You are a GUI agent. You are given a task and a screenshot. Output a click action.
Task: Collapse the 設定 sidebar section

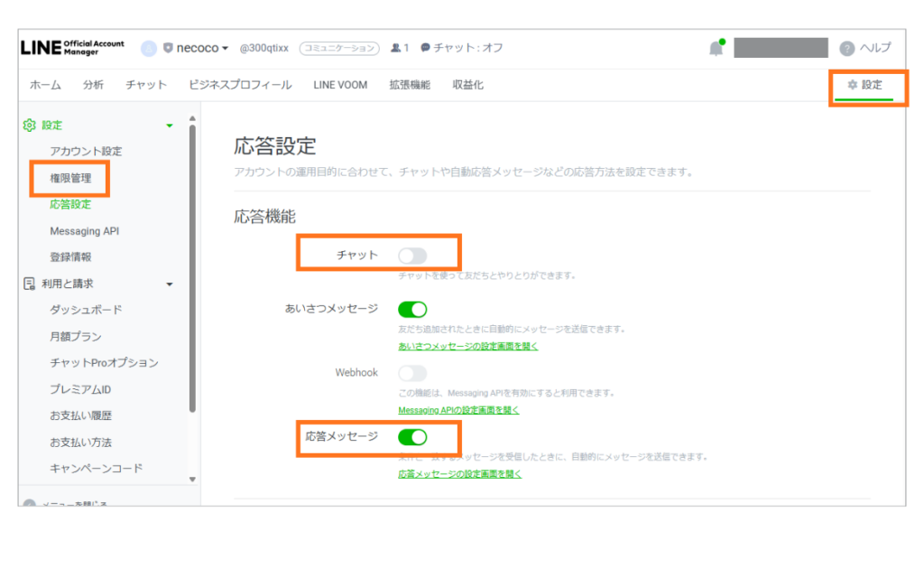pyautogui.click(x=170, y=126)
